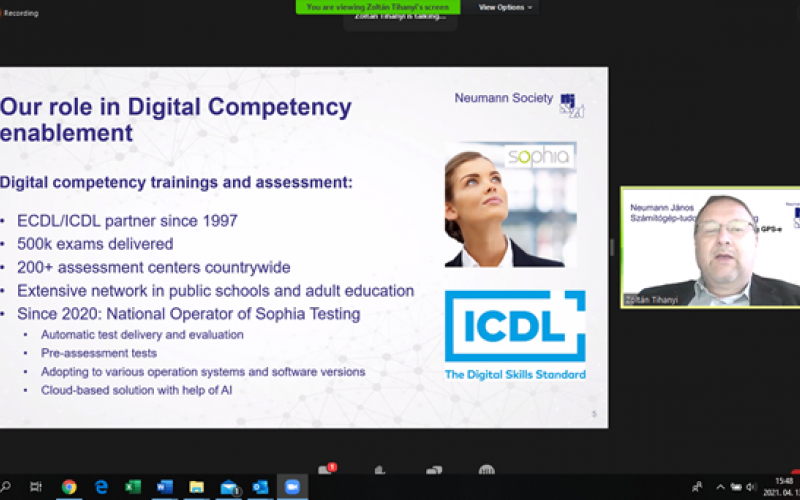Click the divider handle beside the shared screen

pyautogui.click(x=612, y=247)
